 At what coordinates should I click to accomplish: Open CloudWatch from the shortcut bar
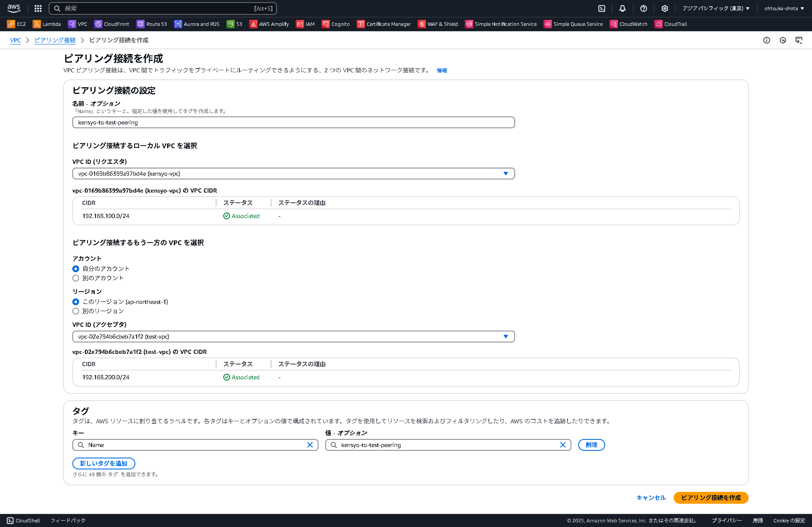[x=629, y=24]
